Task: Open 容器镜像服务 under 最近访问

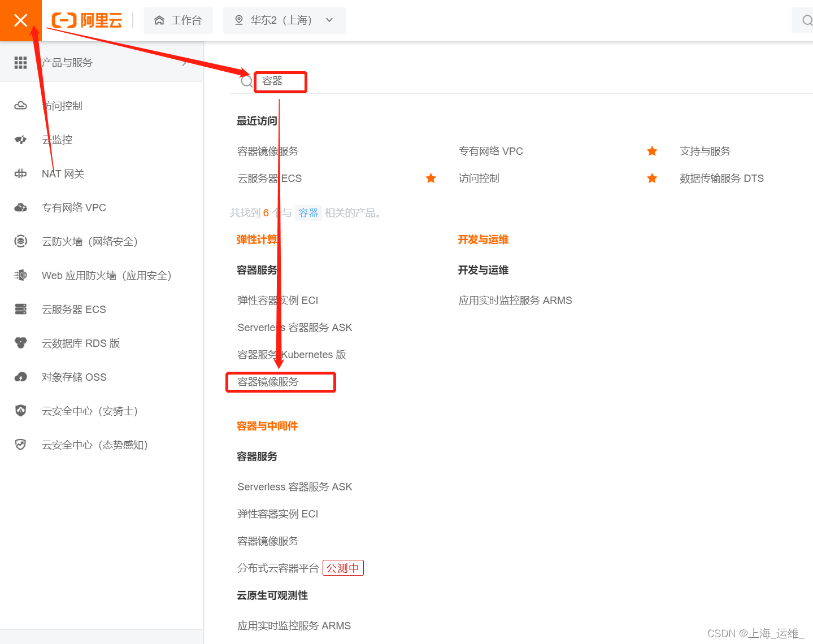Action: 268,151
